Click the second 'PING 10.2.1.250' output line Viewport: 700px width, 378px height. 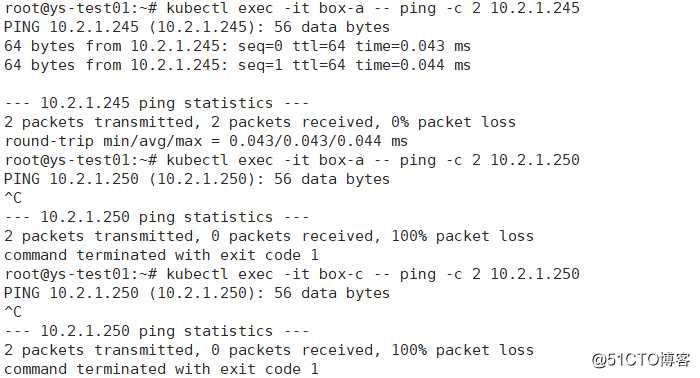tap(197, 293)
